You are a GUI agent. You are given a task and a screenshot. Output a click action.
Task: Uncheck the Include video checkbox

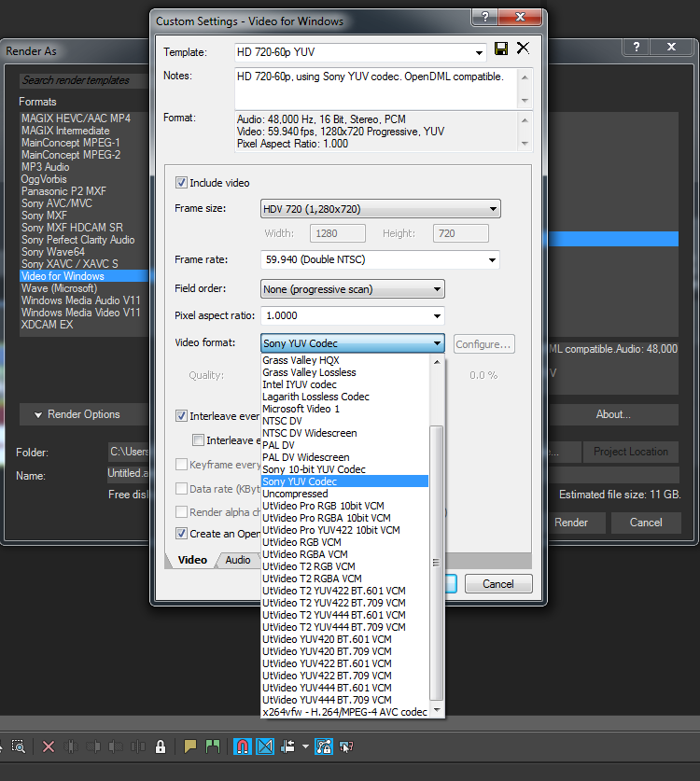point(182,183)
